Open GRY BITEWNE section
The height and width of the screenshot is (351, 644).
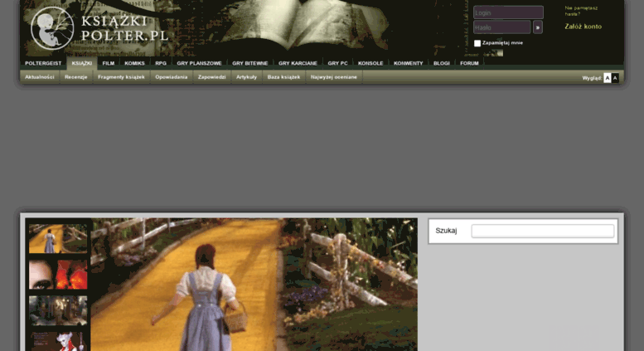250,63
